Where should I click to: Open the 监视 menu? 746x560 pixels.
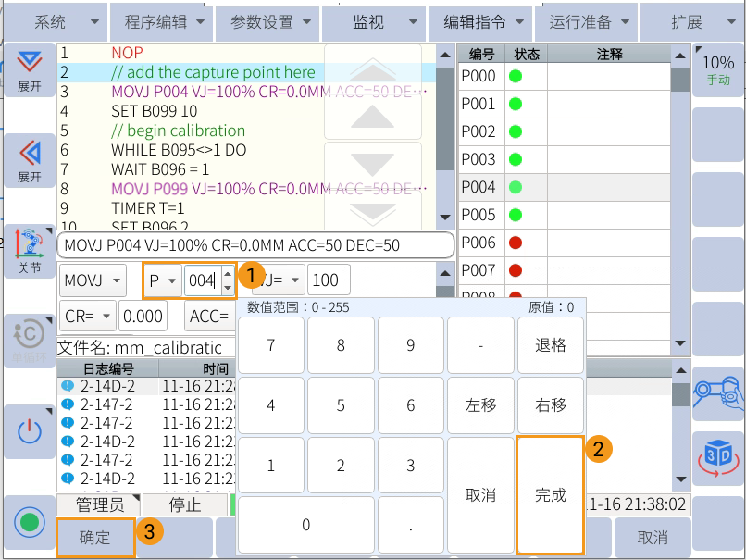pyautogui.click(x=374, y=22)
